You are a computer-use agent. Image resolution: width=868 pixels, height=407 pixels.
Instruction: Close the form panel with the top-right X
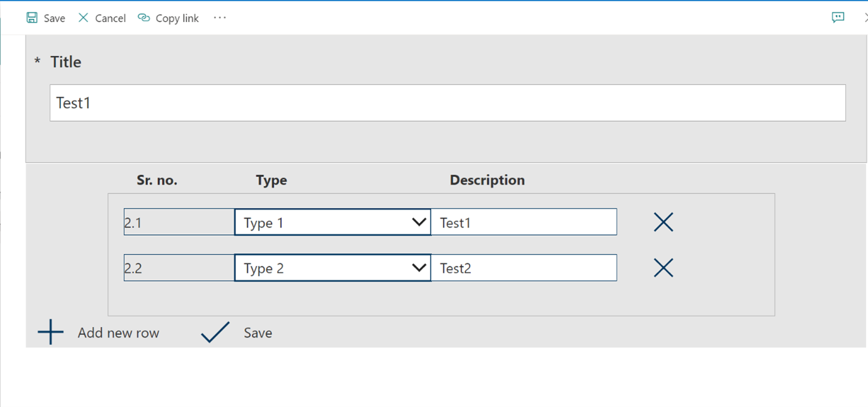tap(865, 18)
